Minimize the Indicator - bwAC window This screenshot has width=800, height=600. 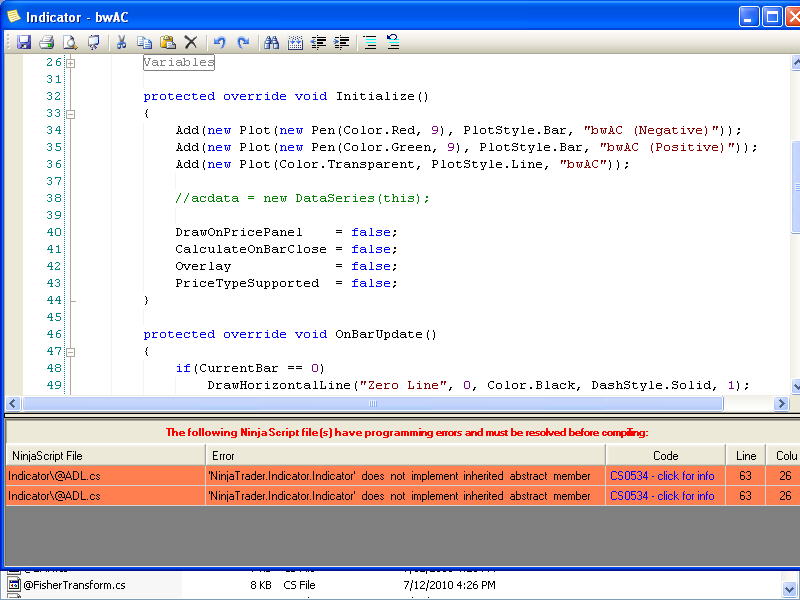point(748,17)
